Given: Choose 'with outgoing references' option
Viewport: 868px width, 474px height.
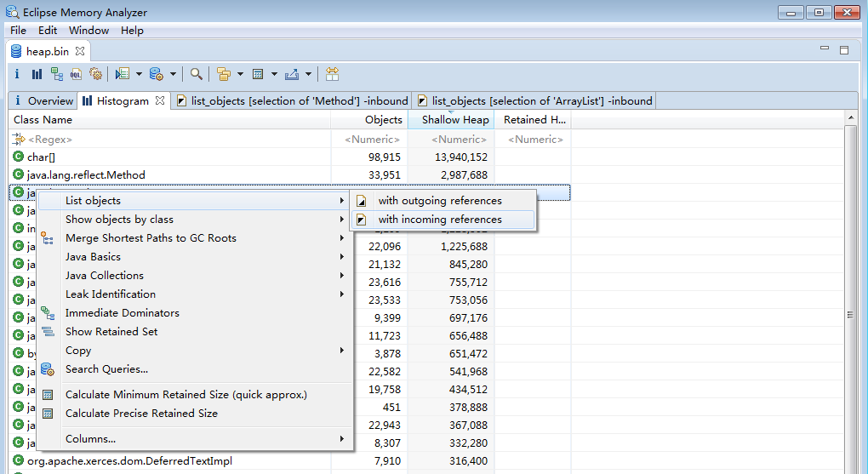Looking at the screenshot, I should pyautogui.click(x=440, y=201).
